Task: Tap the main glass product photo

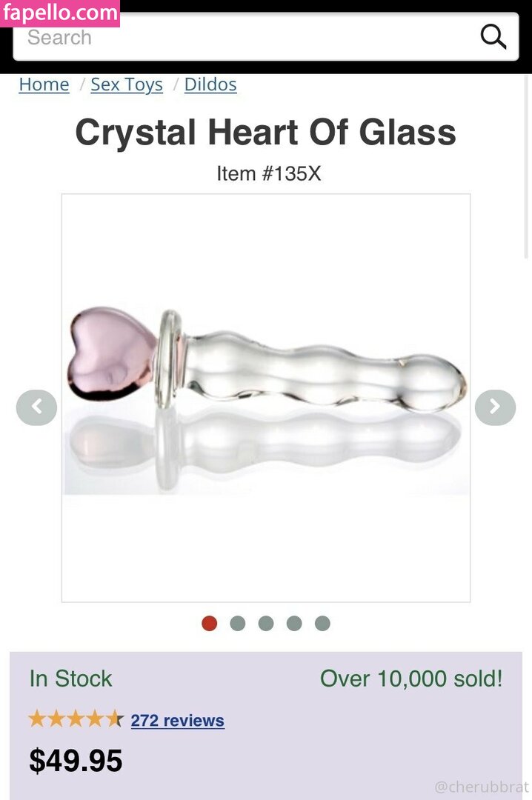Action: click(266, 398)
